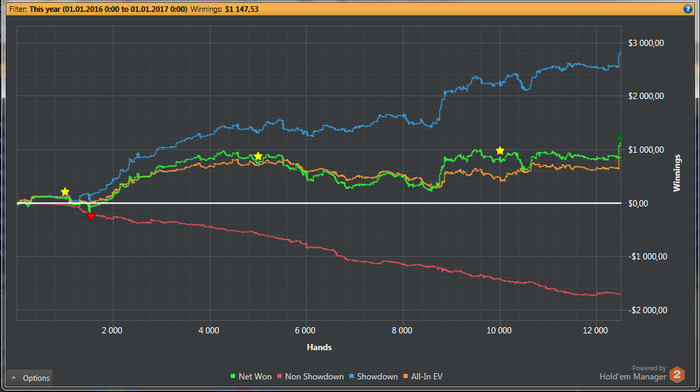
Task: Click the '-$1 000,00' axis label
Action: pos(647,256)
